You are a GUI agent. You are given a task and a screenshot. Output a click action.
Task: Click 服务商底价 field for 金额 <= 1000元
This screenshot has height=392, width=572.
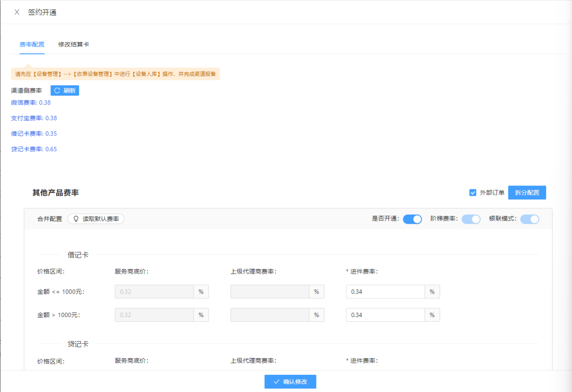tap(154, 292)
